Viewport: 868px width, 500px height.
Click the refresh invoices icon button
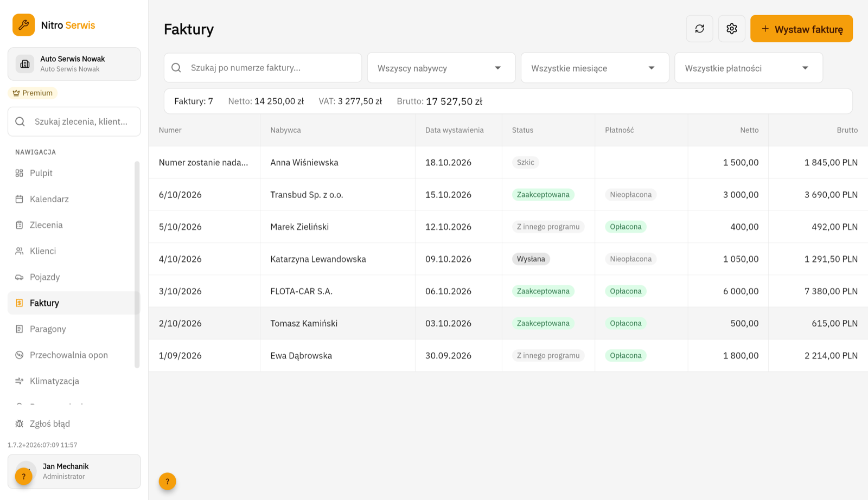tap(700, 29)
